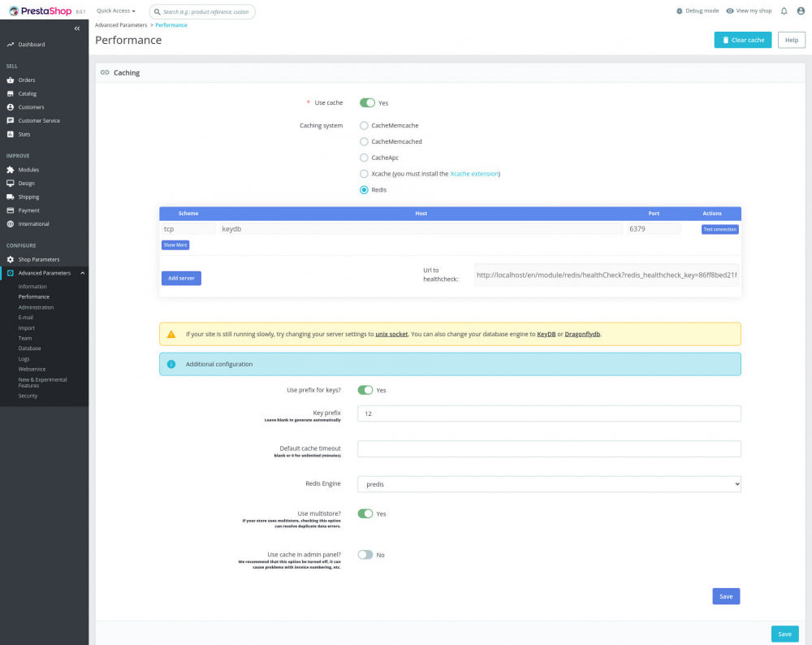This screenshot has width=812, height=645.
Task: Toggle Use multistore switch
Action: point(365,513)
